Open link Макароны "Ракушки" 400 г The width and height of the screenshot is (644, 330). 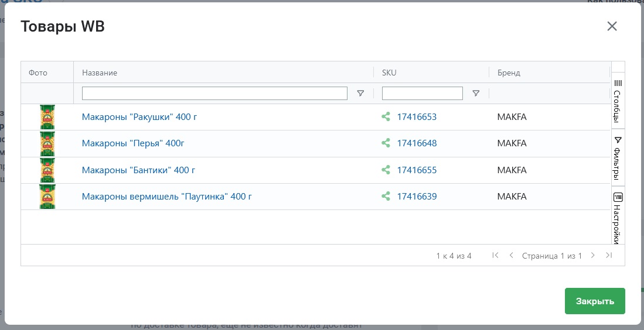[x=139, y=117]
